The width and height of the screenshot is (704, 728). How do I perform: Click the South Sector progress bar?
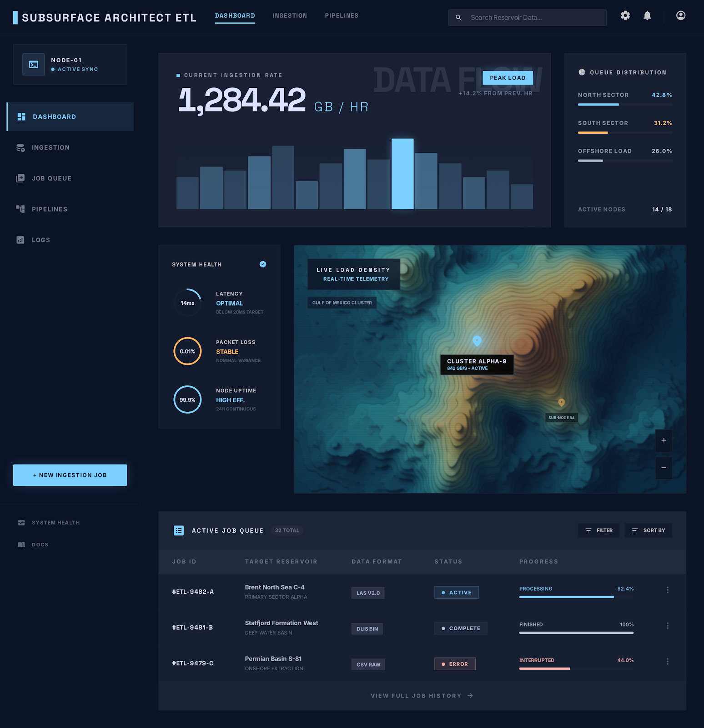coord(625,132)
